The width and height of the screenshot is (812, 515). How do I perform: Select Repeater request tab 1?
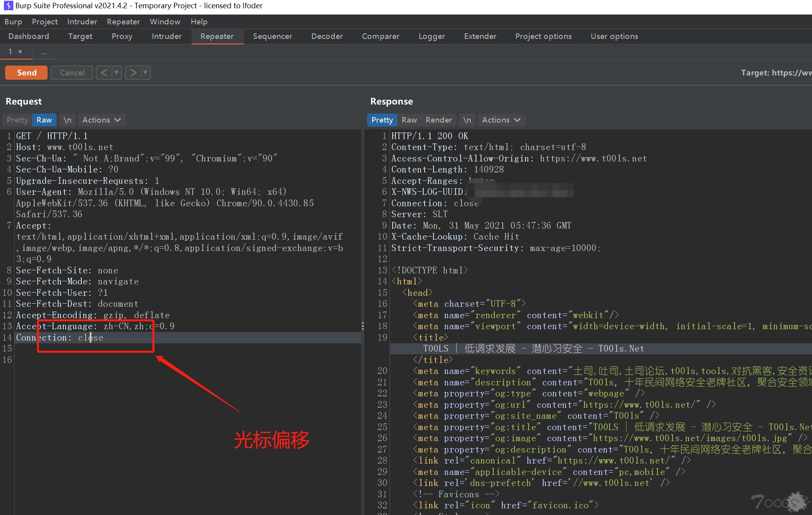pos(10,51)
